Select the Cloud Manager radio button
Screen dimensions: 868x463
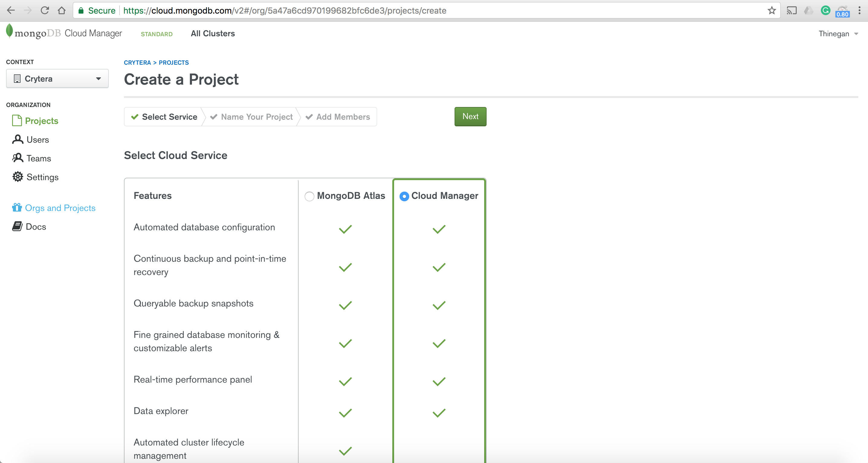(404, 196)
